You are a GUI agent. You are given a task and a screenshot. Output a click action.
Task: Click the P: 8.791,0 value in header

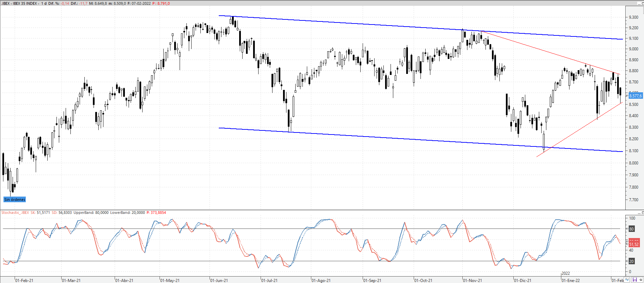click(x=161, y=3)
